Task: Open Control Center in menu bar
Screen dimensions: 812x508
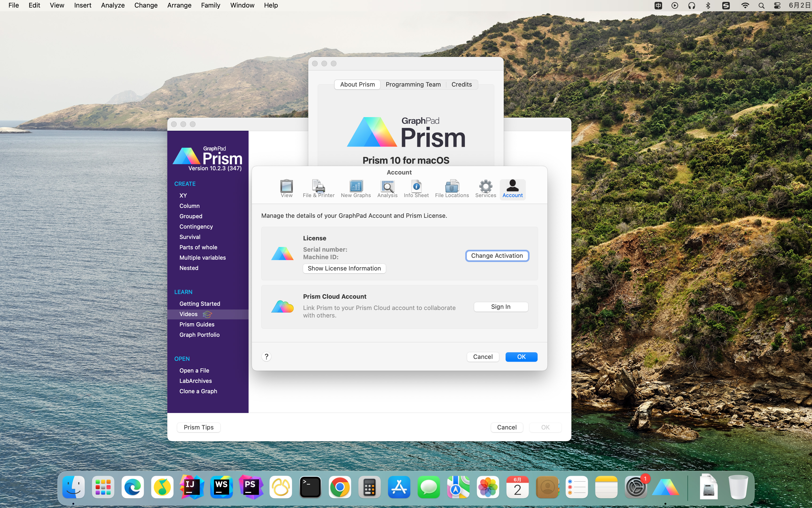Action: click(x=777, y=5)
